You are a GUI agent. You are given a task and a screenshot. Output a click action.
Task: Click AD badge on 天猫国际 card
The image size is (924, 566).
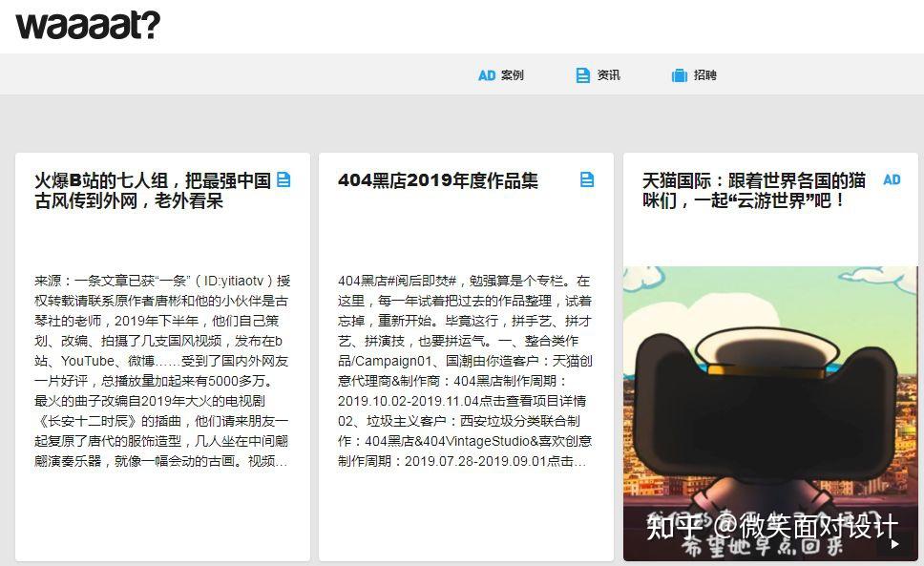[x=892, y=179]
